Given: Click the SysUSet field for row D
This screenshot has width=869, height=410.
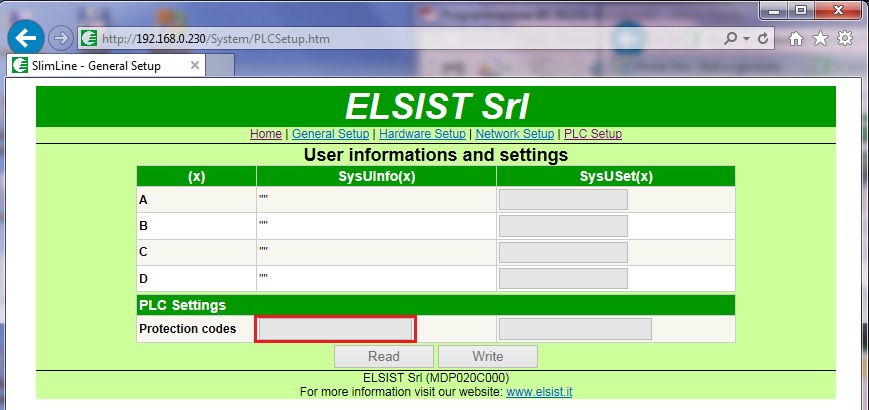Looking at the screenshot, I should tap(563, 279).
